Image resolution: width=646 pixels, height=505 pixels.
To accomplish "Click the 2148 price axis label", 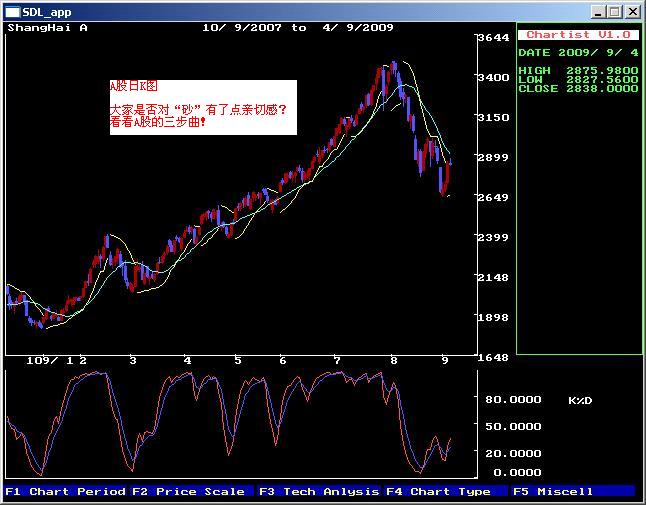I will tap(494, 277).
